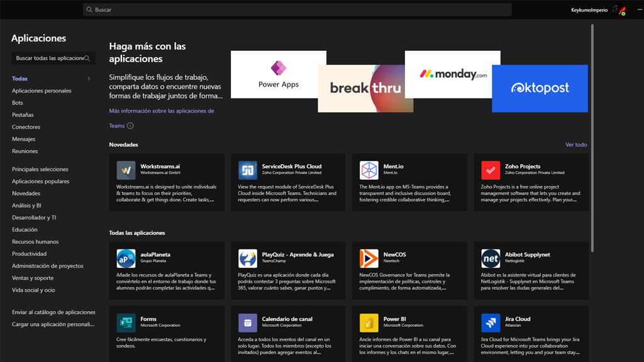Screen dimensions: 644x362
Task: Open the Educación category
Action: pos(25,230)
